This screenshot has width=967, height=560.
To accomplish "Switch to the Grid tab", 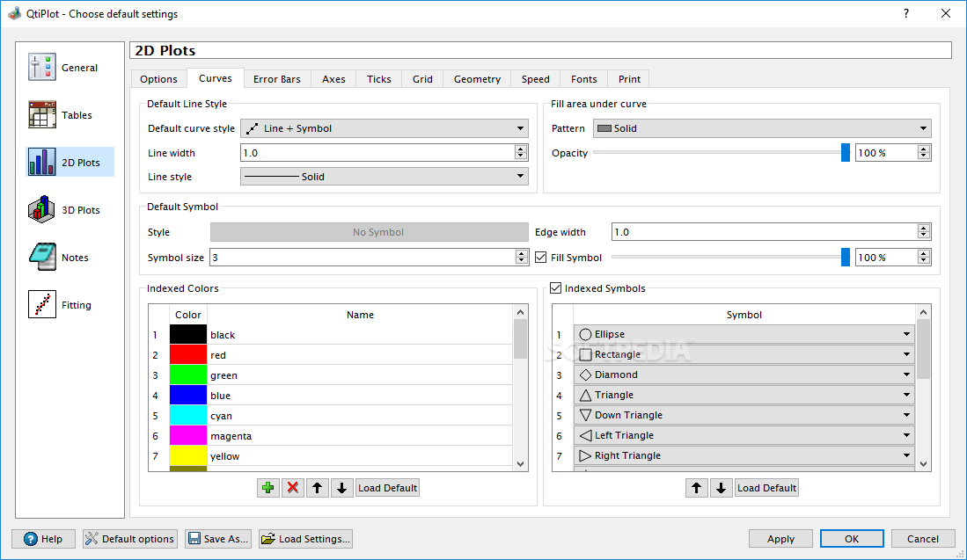I will point(422,79).
